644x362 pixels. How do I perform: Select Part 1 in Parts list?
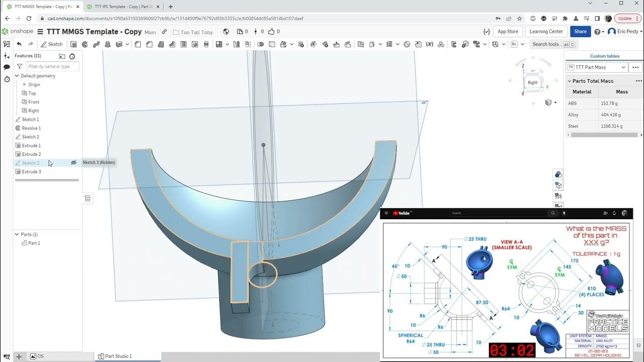click(x=34, y=243)
